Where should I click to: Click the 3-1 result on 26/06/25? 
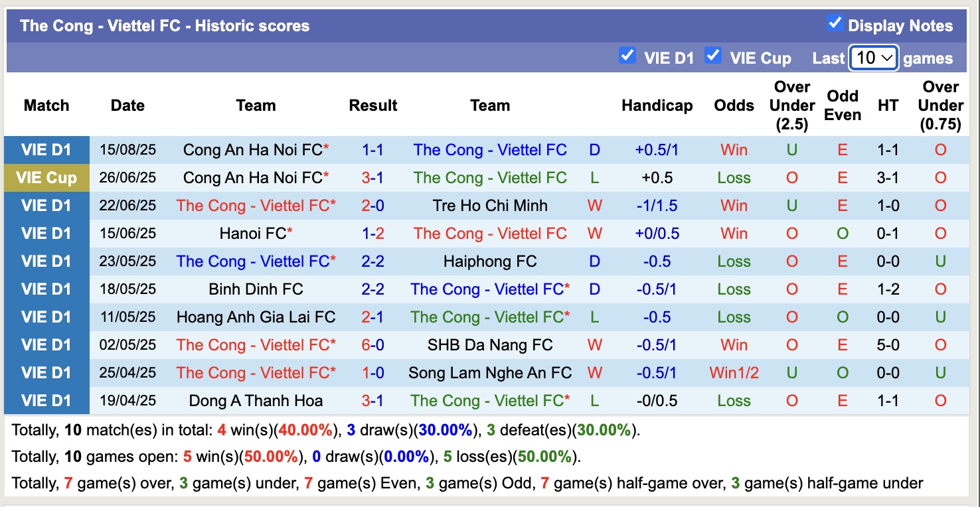tap(373, 178)
